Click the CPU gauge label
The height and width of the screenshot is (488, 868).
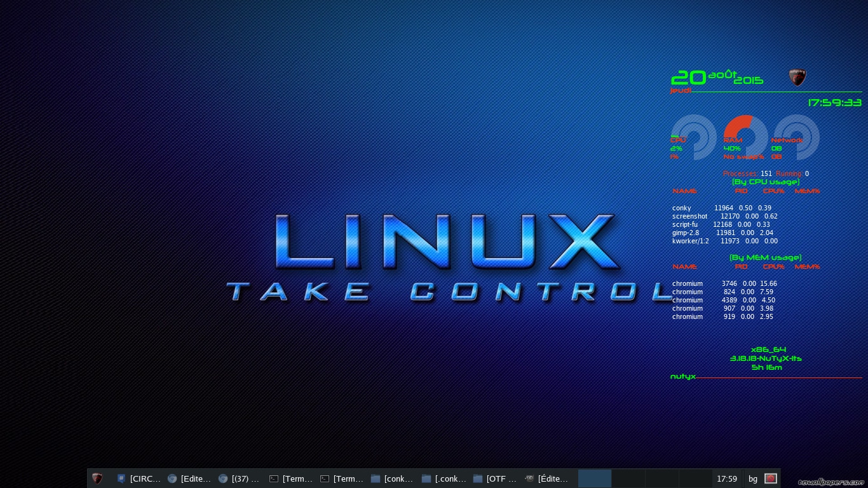678,140
